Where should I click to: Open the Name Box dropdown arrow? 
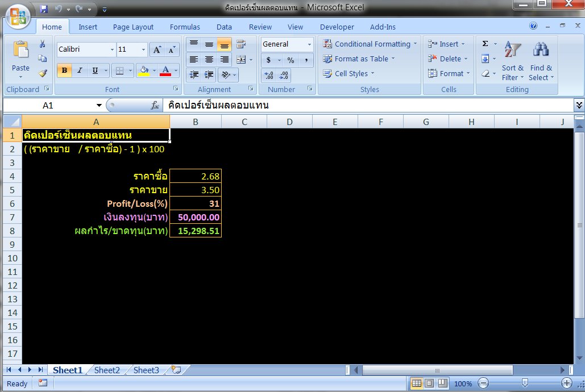pos(99,106)
